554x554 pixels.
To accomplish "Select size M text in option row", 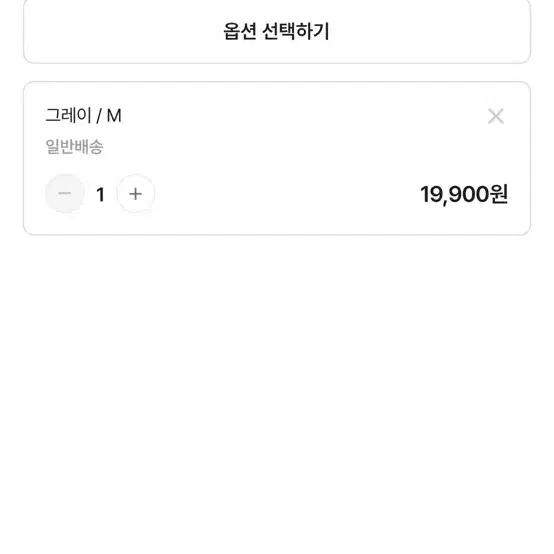I will point(114,116).
